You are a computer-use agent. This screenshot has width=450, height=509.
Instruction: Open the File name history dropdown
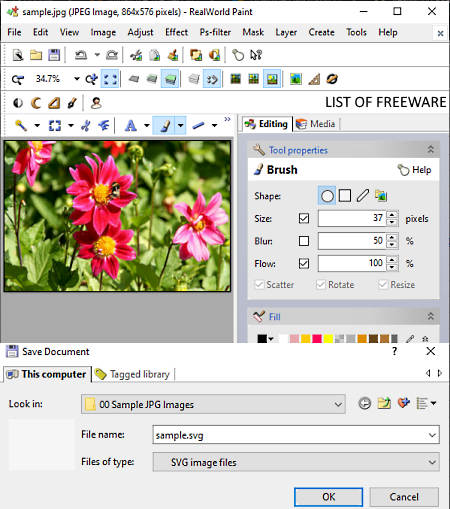click(432, 435)
